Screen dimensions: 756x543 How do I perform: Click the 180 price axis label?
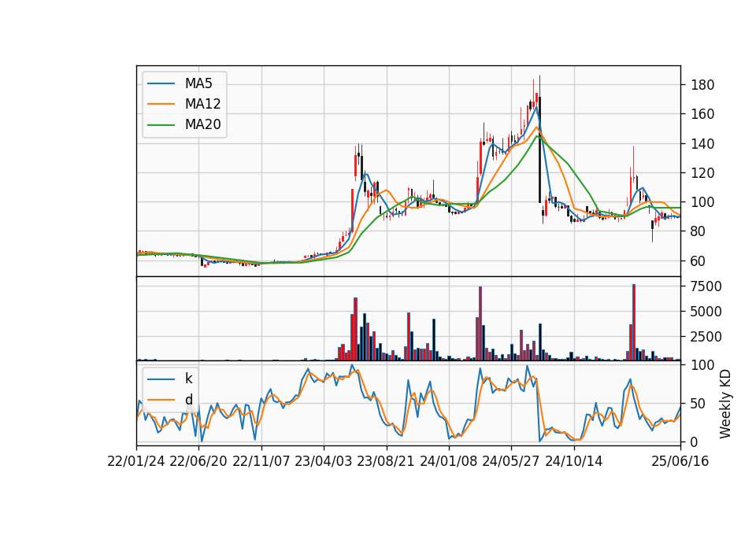click(702, 85)
